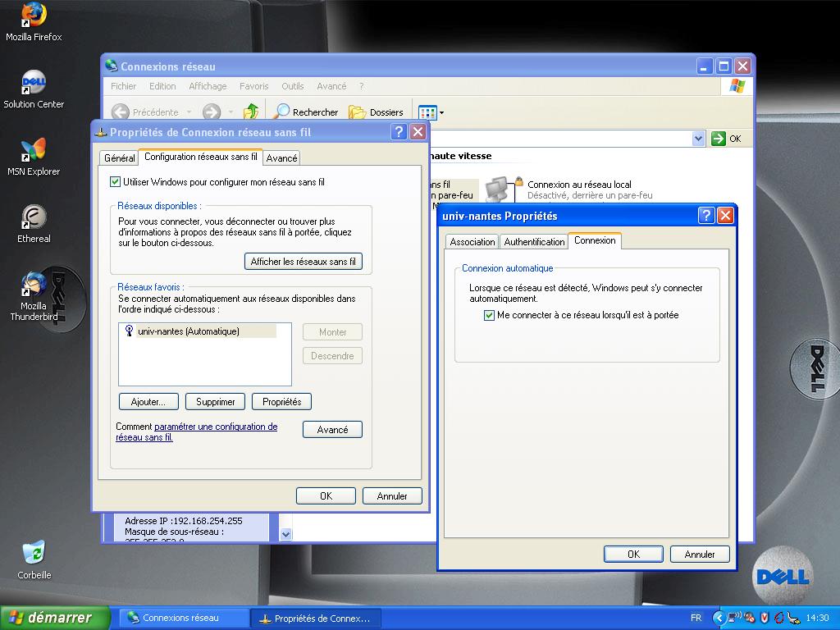The width and height of the screenshot is (840, 630).
Task: Open paramétrer une configuration help link
Action: [x=215, y=427]
